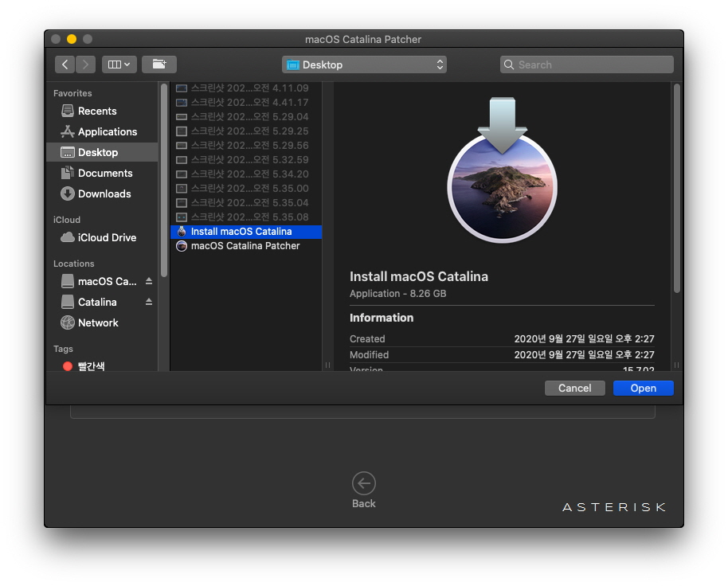Eject the macOS Ca... volume
The height and width of the screenshot is (586, 728).
tap(149, 281)
